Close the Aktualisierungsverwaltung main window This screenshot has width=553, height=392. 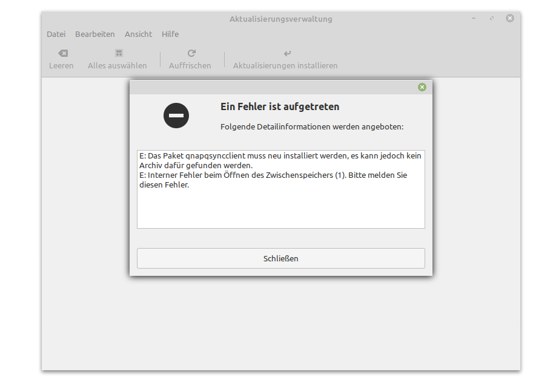click(x=510, y=19)
